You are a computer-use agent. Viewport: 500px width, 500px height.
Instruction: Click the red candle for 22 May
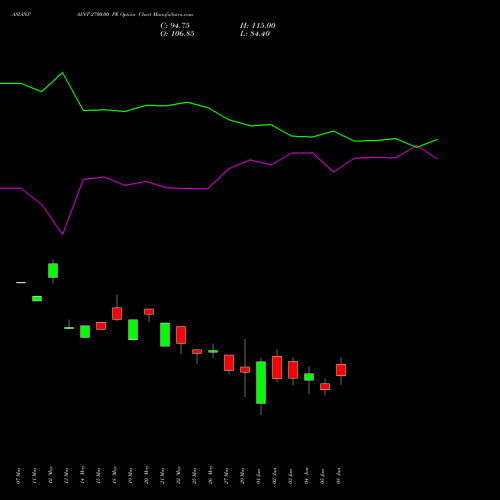(181, 335)
